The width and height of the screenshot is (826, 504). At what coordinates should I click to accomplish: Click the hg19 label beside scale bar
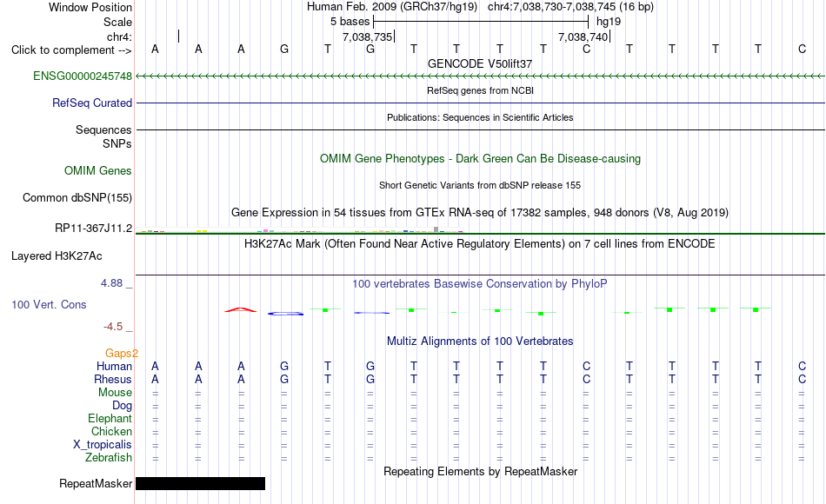609,22
